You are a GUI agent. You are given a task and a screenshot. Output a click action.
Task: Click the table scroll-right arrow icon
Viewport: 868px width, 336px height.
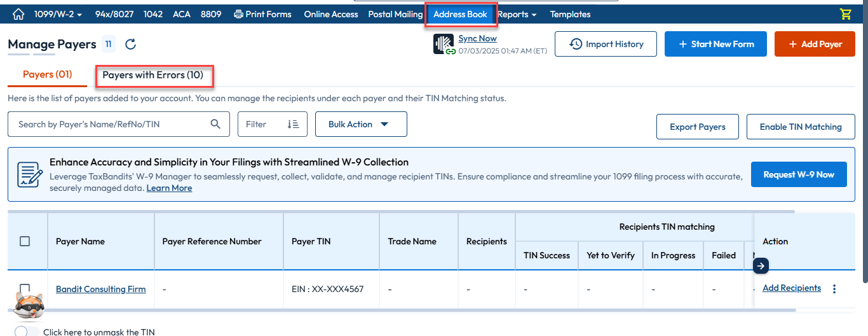(761, 266)
